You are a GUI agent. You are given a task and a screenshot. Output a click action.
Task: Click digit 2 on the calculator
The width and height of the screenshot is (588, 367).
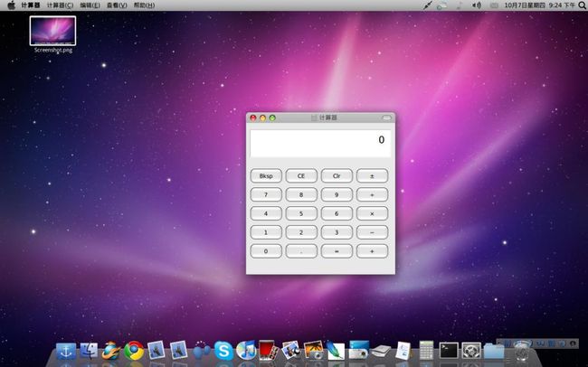[301, 232]
